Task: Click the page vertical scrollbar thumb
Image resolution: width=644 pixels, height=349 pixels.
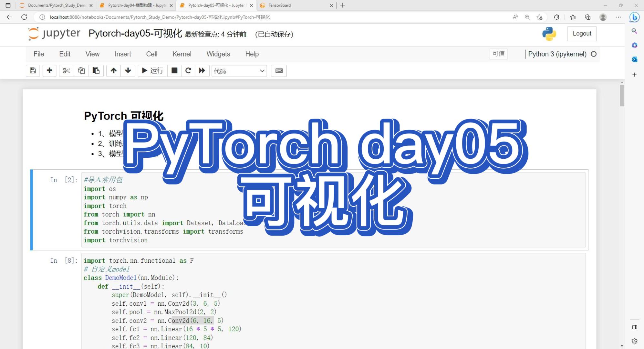Action: 622,95
